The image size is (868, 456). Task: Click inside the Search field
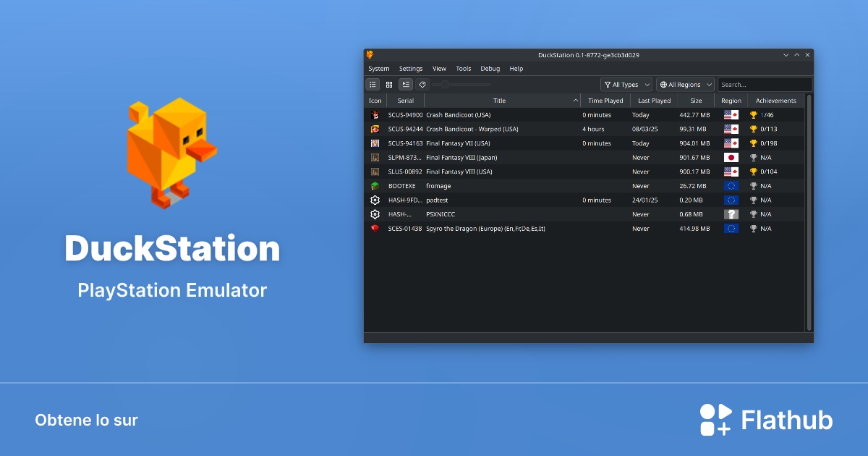tap(765, 84)
